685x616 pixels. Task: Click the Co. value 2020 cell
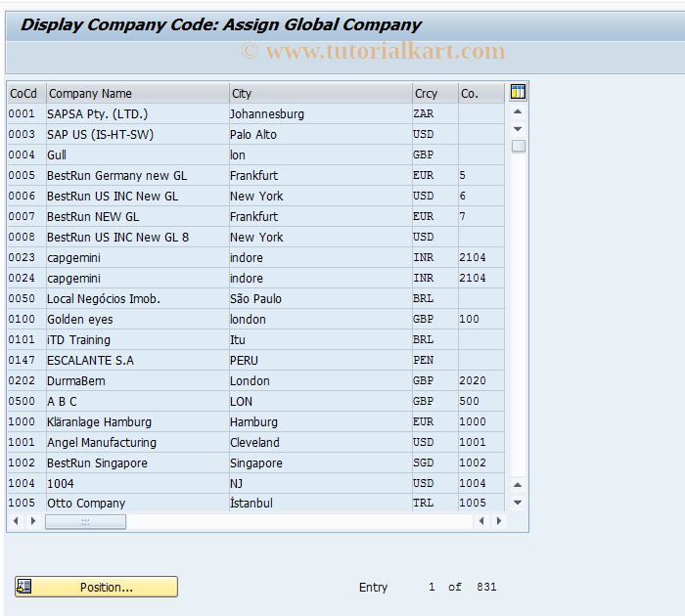click(x=481, y=380)
